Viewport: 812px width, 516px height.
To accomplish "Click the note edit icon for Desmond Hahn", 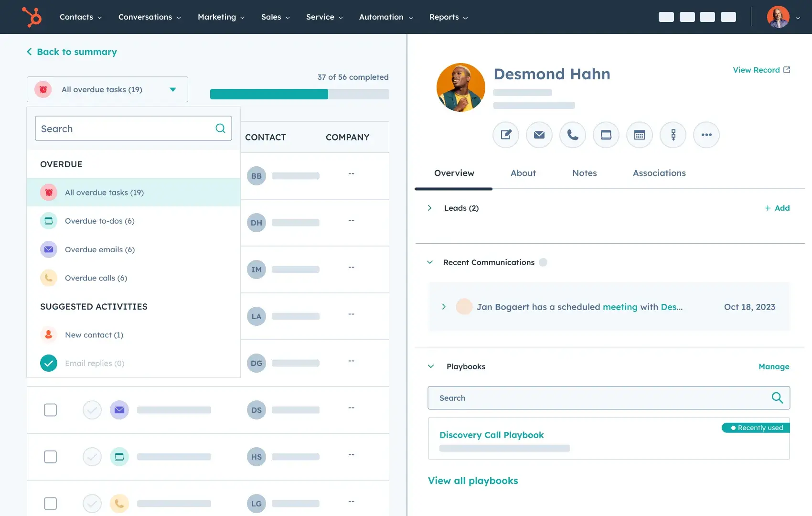I will point(506,135).
